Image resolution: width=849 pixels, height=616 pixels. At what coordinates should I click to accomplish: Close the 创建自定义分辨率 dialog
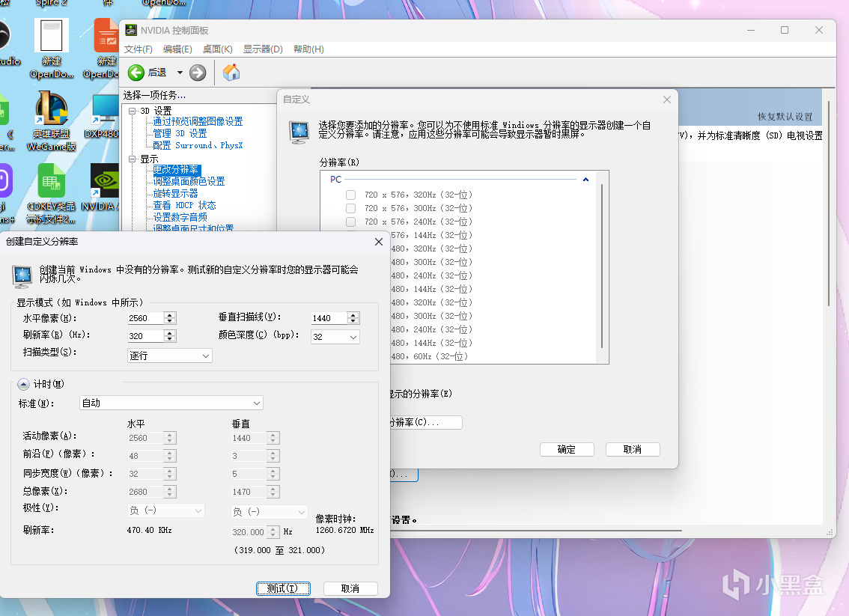[x=379, y=242]
